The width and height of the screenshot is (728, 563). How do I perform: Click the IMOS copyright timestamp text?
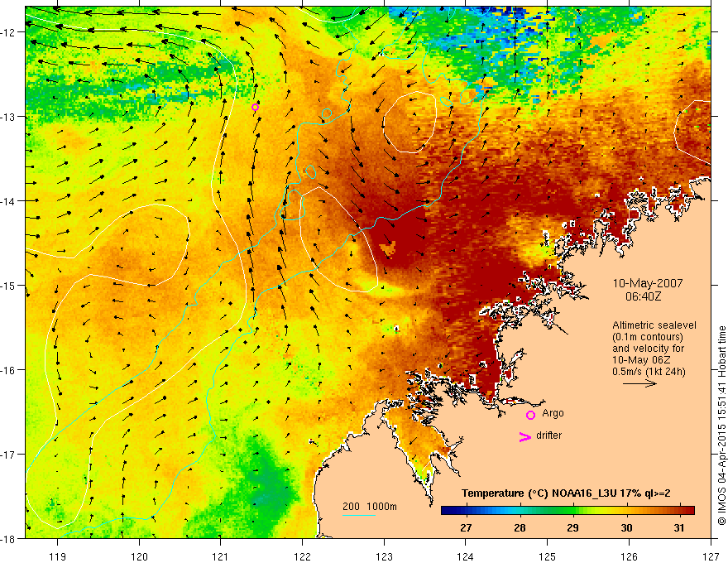point(721,426)
